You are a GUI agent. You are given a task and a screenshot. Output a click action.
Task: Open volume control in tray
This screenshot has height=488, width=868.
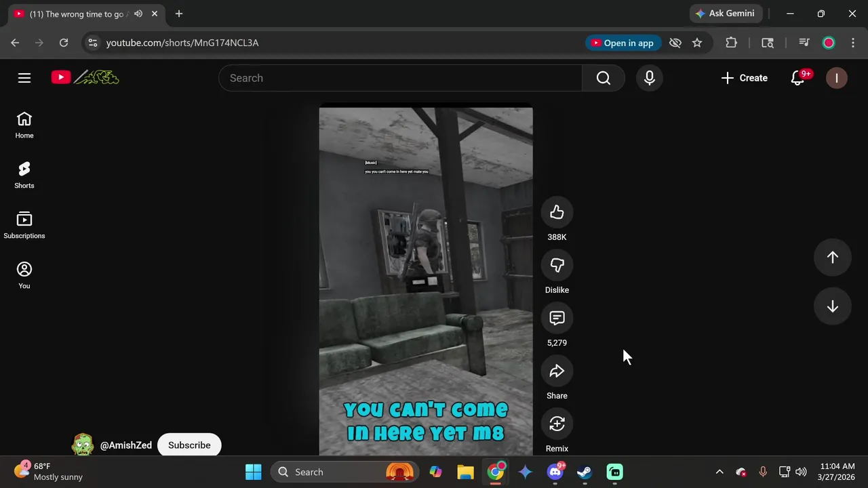click(x=801, y=472)
